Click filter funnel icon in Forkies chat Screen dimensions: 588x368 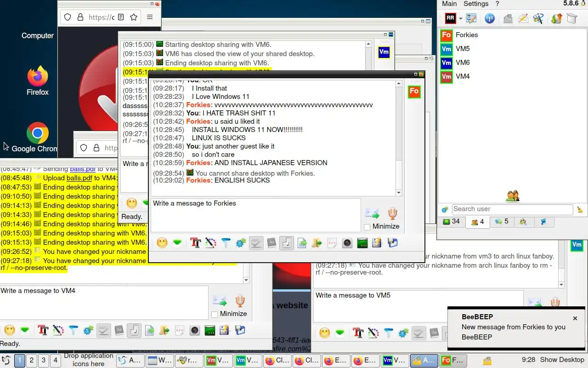(226, 243)
